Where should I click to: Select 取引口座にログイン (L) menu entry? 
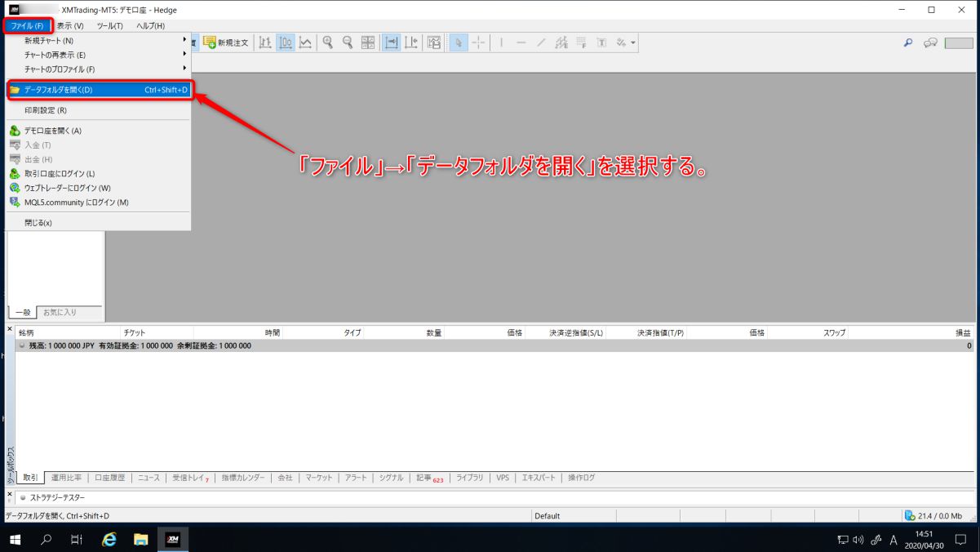click(x=99, y=174)
